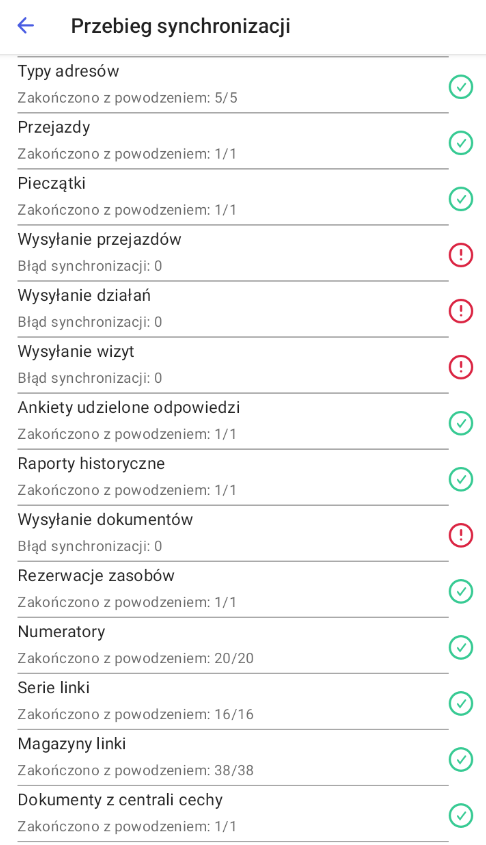Open the Rezerwacje zasobów sync item

(243, 589)
